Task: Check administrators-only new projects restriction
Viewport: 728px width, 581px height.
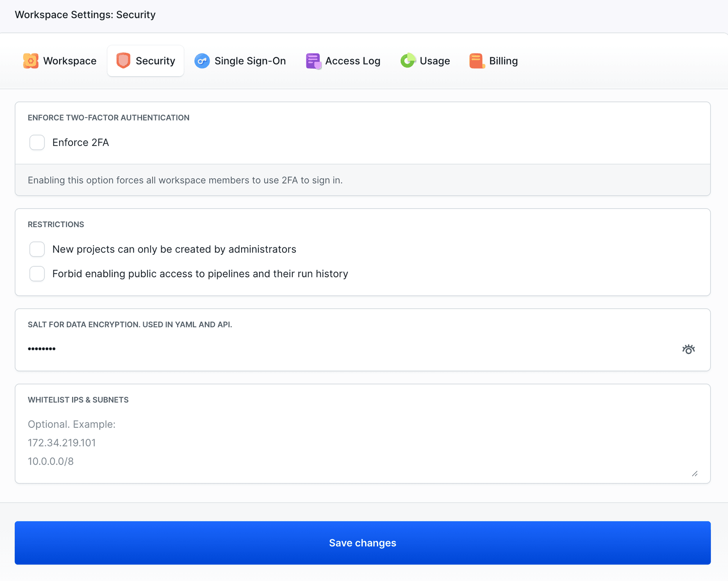Action: tap(37, 249)
